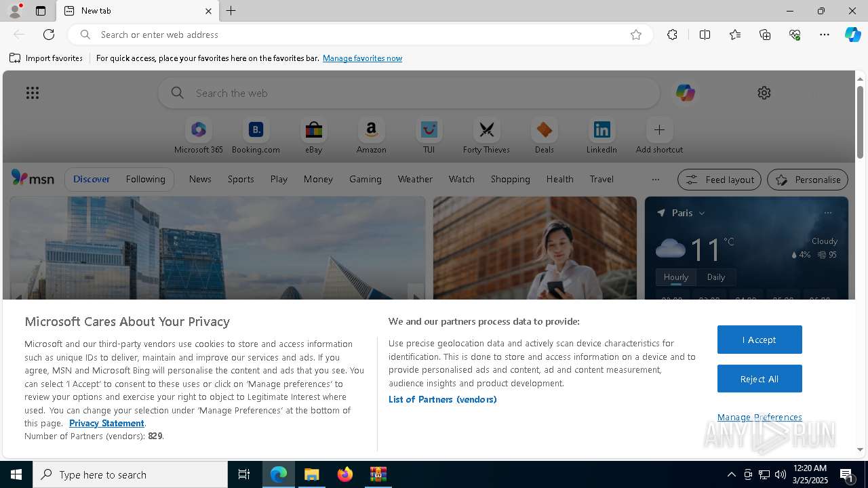Open weather card more options ellipsis
This screenshot has width=868, height=488.
(828, 213)
